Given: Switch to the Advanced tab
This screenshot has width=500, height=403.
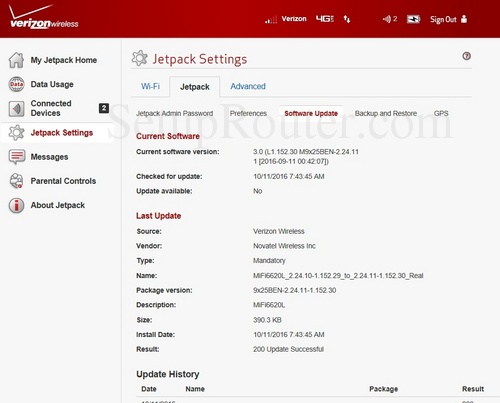Looking at the screenshot, I should (248, 86).
